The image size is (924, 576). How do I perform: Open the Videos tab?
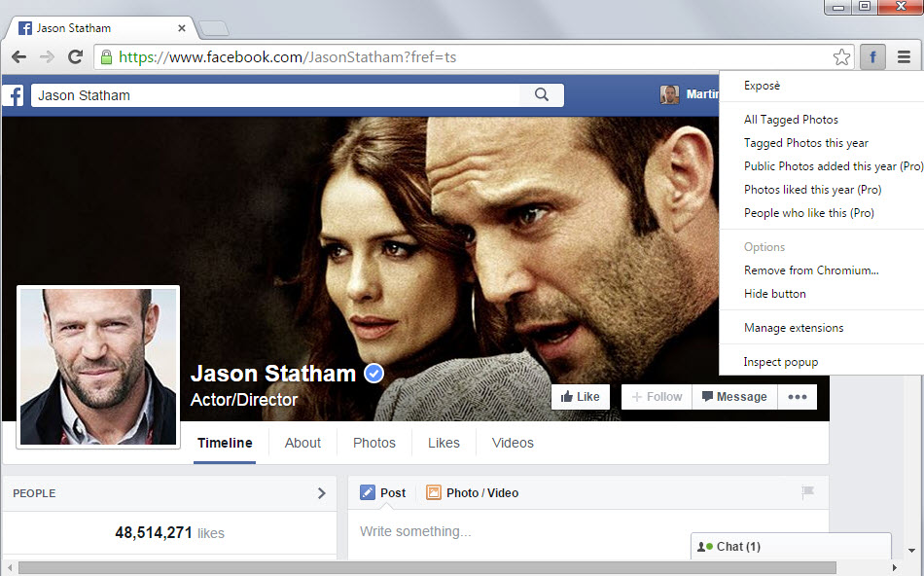[513, 443]
